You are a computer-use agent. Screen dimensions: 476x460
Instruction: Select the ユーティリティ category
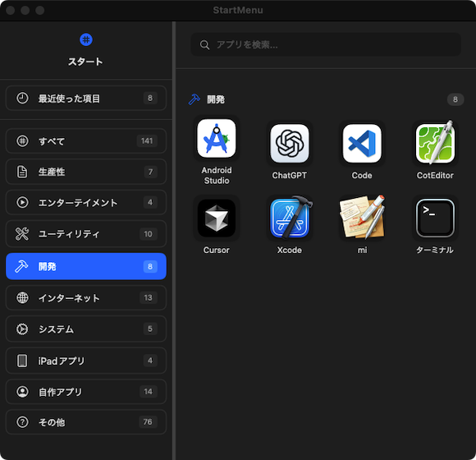point(86,233)
